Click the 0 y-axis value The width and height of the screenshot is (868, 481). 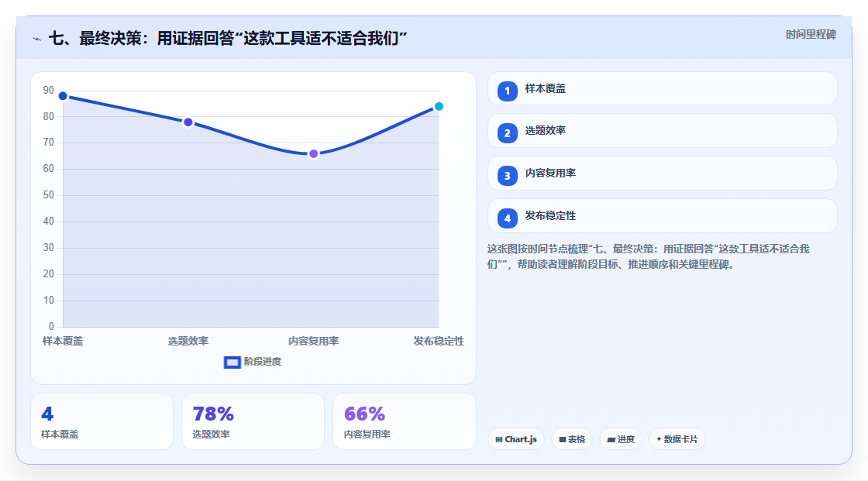click(x=51, y=327)
